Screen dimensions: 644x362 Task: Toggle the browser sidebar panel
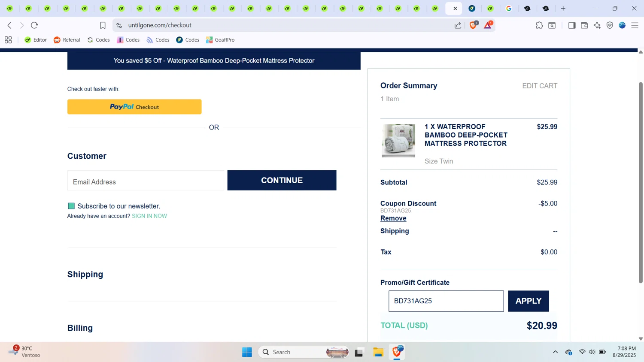(572, 25)
